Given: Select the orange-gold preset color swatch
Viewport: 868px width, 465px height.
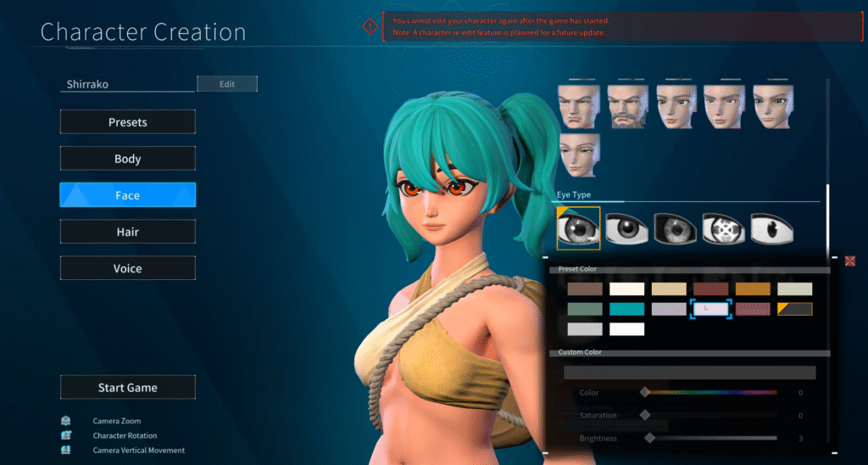Looking at the screenshot, I should (753, 289).
